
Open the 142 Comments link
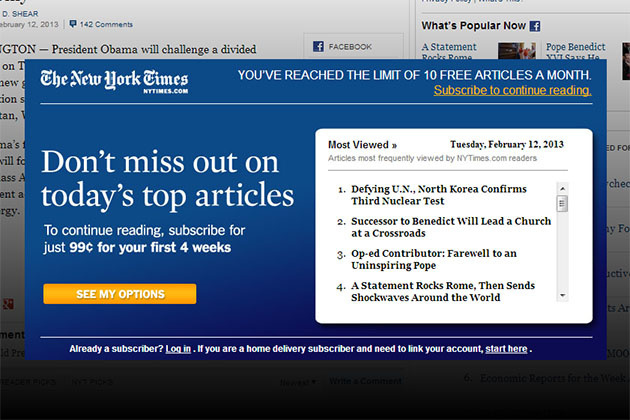(x=106, y=25)
